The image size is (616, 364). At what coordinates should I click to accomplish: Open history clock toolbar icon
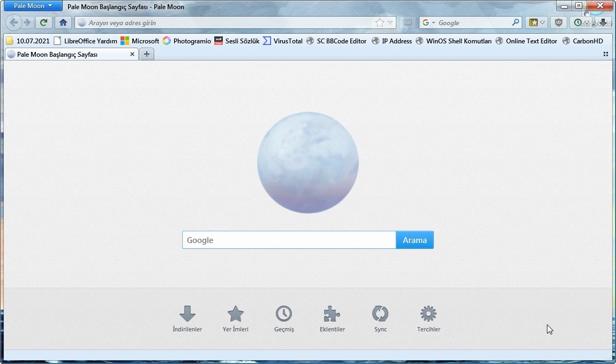coord(577,22)
